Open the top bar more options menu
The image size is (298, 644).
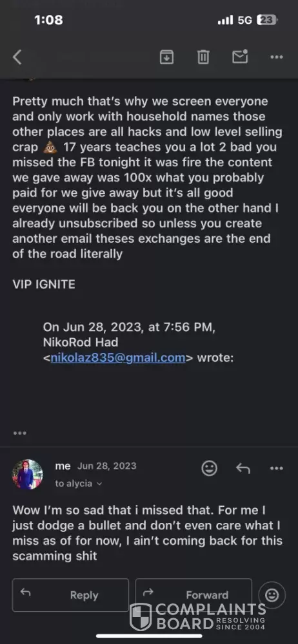tap(277, 57)
